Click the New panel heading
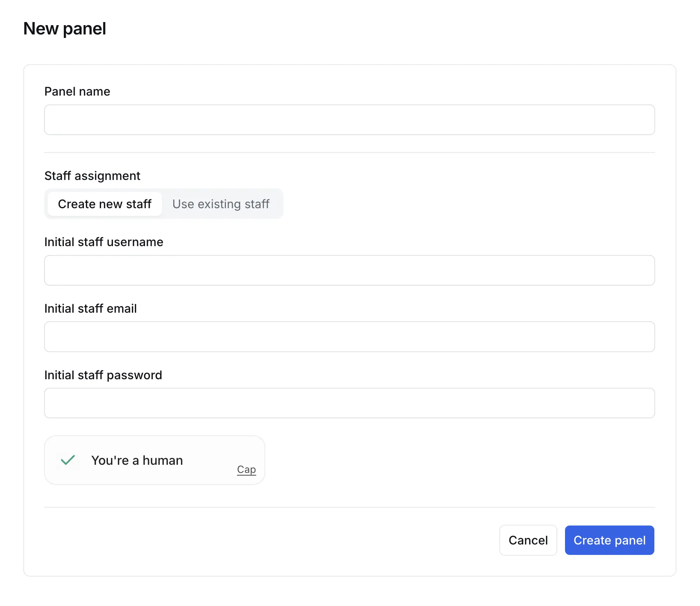 (x=65, y=29)
